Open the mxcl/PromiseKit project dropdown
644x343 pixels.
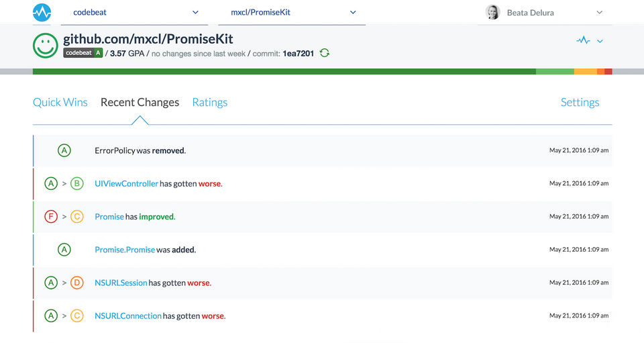(353, 12)
